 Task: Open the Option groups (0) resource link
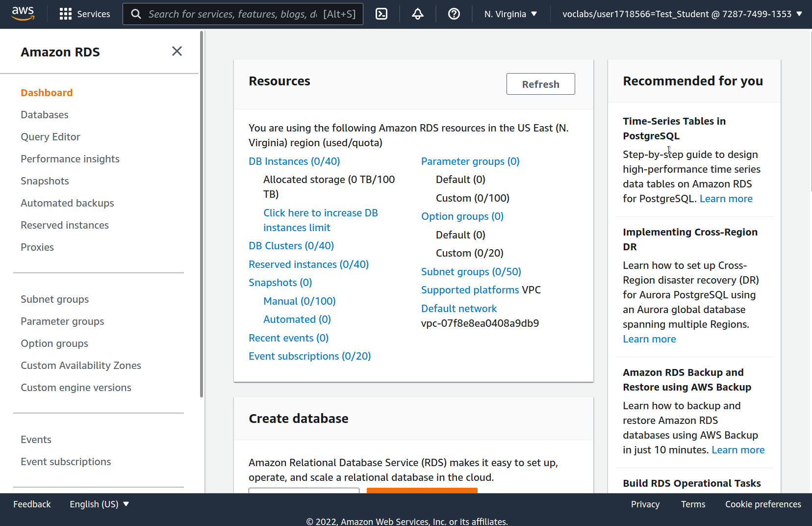point(462,216)
